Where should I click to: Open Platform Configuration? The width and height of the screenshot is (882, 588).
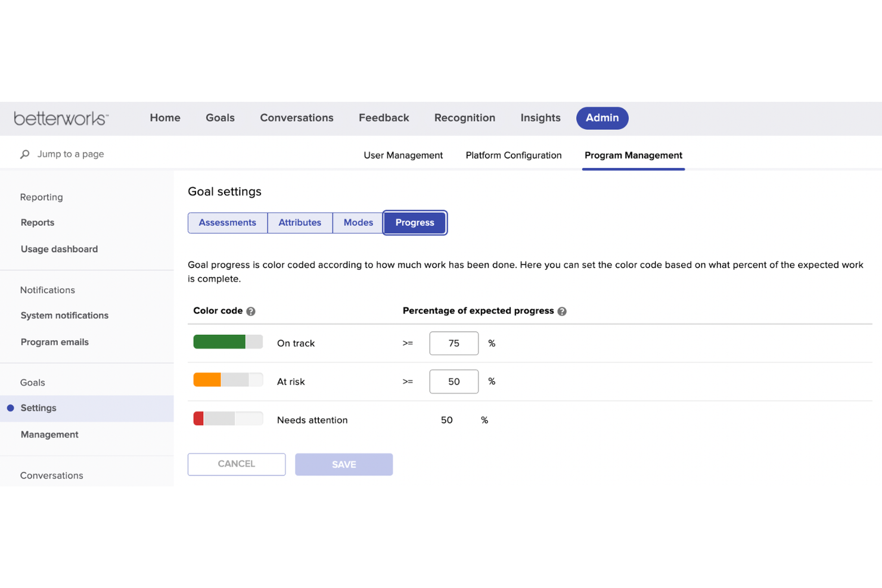513,155
